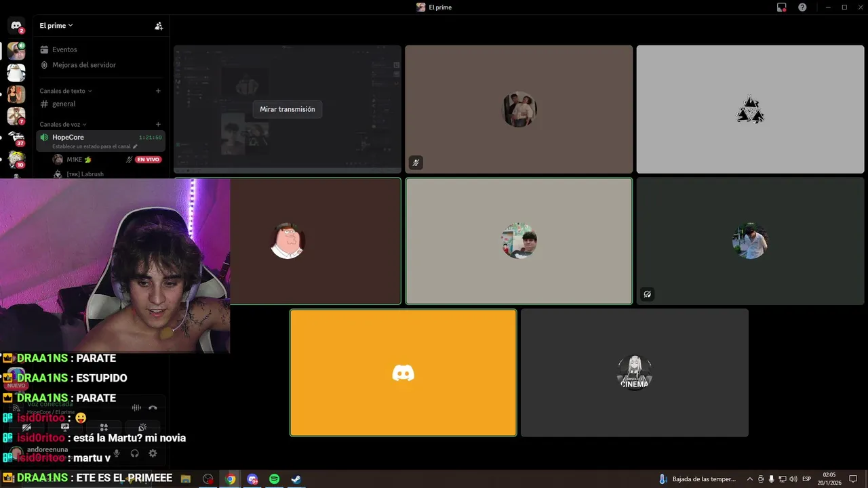Open Discord inbox icon in title bar
This screenshot has height=488, width=868.
click(782, 7)
